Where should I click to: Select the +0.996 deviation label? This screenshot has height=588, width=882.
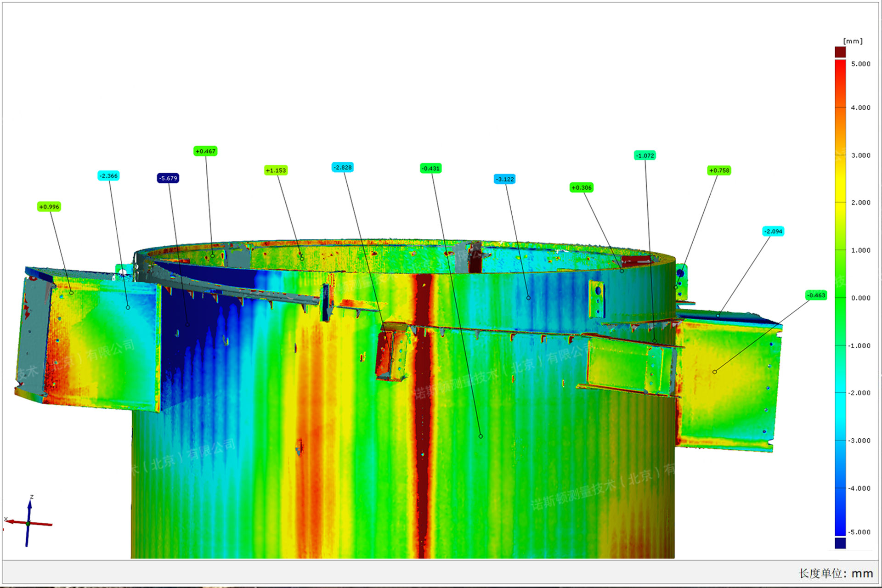point(49,207)
